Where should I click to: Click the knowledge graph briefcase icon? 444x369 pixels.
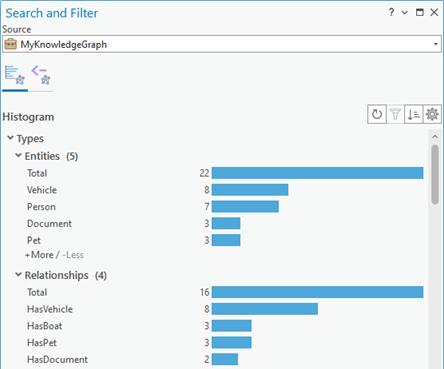(x=11, y=44)
